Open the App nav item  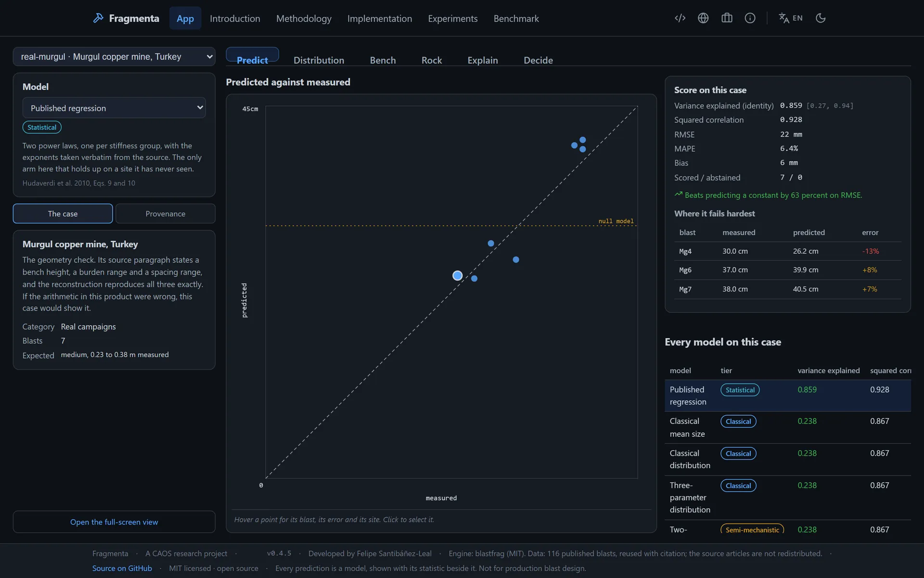[x=185, y=18]
